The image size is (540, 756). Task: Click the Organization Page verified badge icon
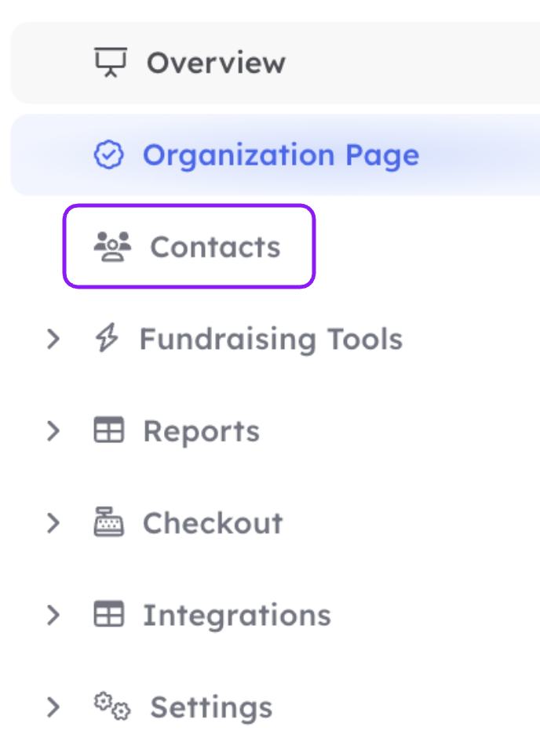(x=108, y=154)
